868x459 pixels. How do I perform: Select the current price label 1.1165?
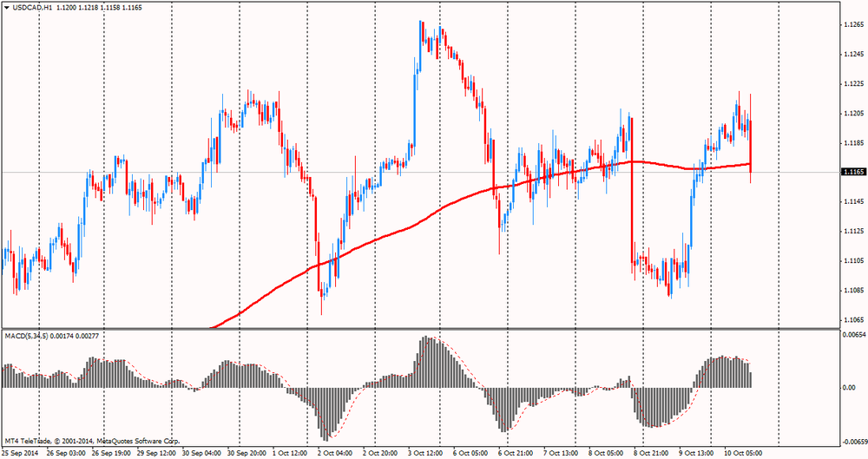852,173
